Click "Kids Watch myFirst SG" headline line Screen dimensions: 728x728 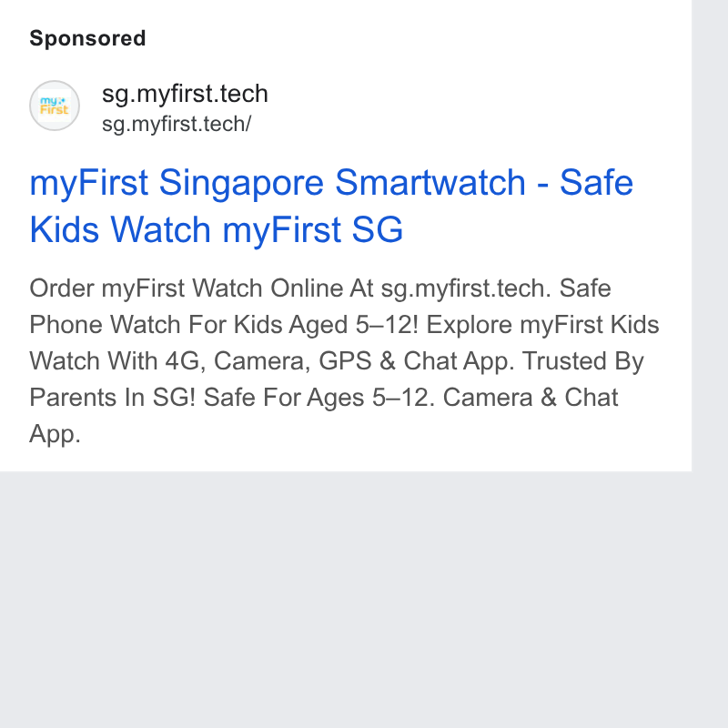click(217, 229)
